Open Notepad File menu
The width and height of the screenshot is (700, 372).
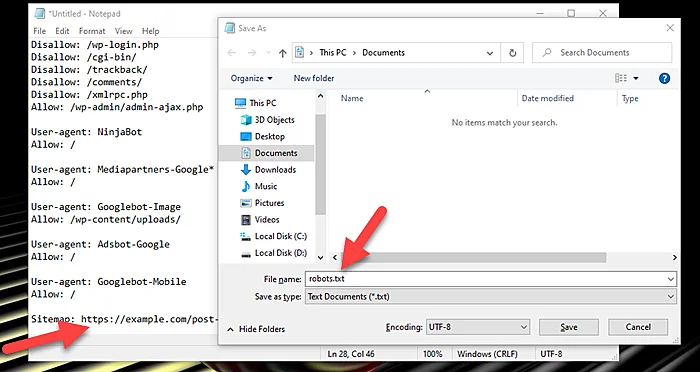point(39,31)
